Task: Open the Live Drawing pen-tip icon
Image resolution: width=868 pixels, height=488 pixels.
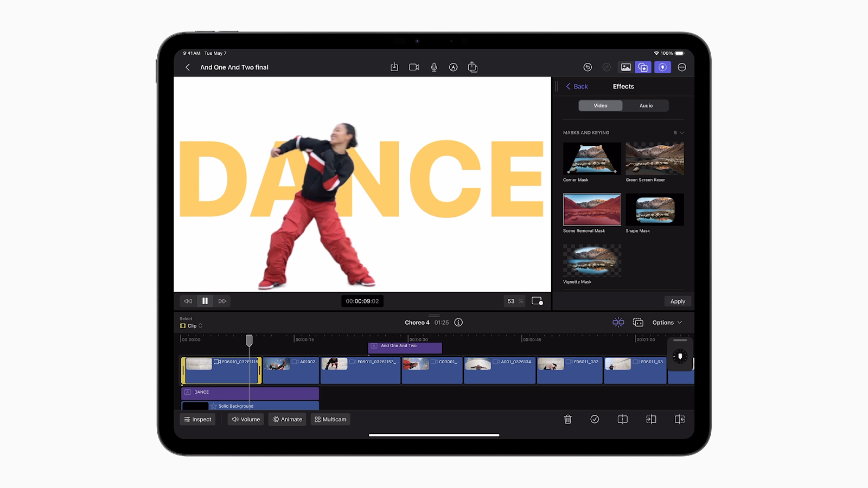Action: 454,67
